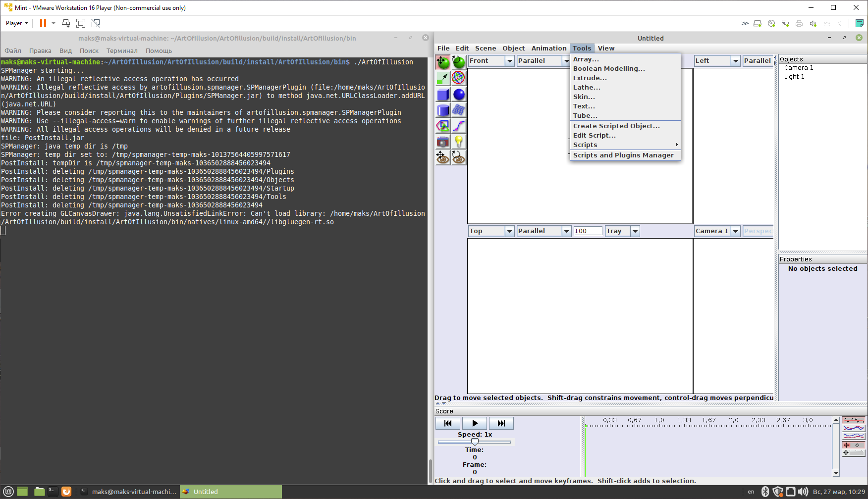The width and height of the screenshot is (868, 499).
Task: Open Firefox from the Mint taskbar
Action: (66, 492)
